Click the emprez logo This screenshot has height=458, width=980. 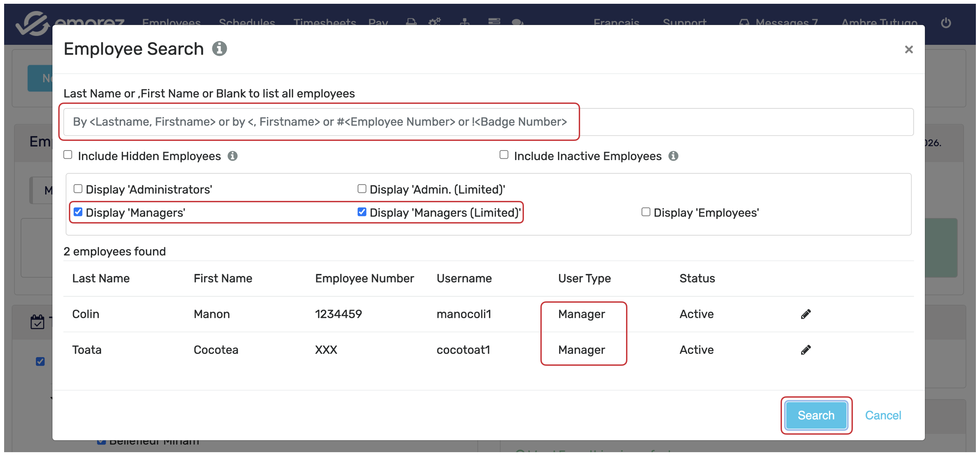coord(32,23)
